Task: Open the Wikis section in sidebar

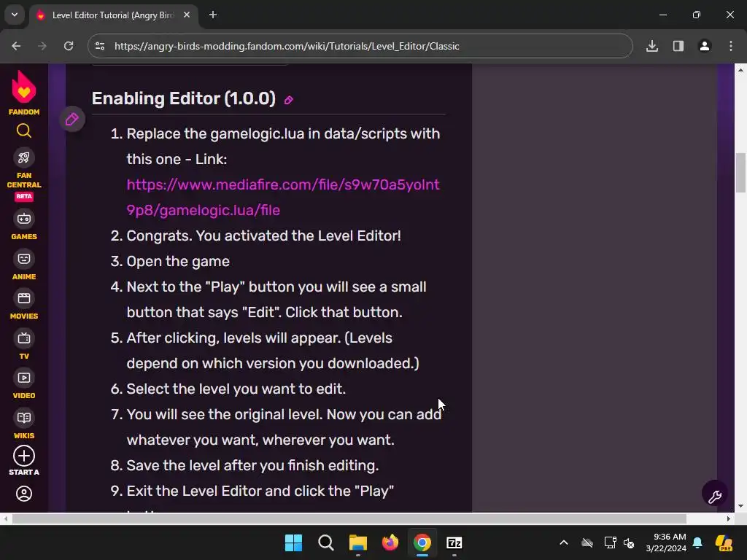Action: click(x=24, y=424)
